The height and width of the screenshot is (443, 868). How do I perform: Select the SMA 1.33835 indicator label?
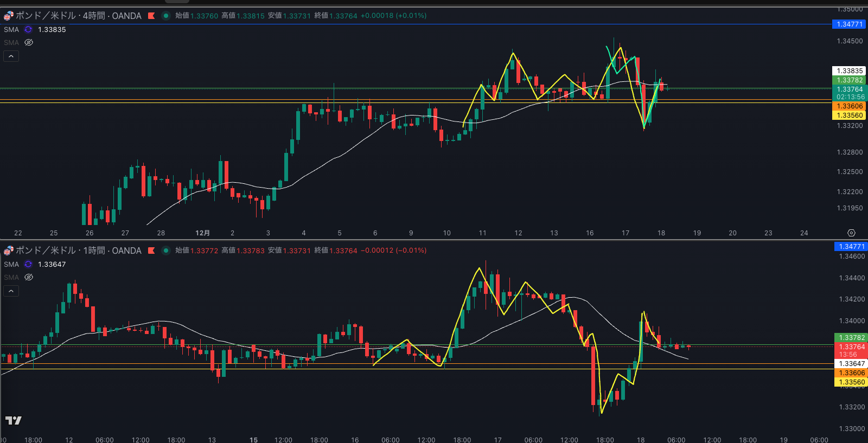click(x=35, y=30)
